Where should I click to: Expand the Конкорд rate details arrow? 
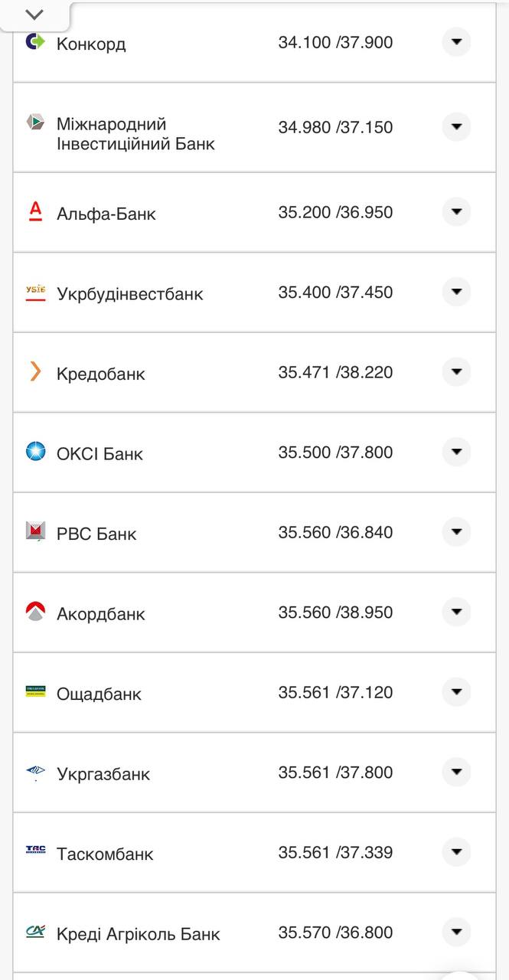tap(456, 42)
